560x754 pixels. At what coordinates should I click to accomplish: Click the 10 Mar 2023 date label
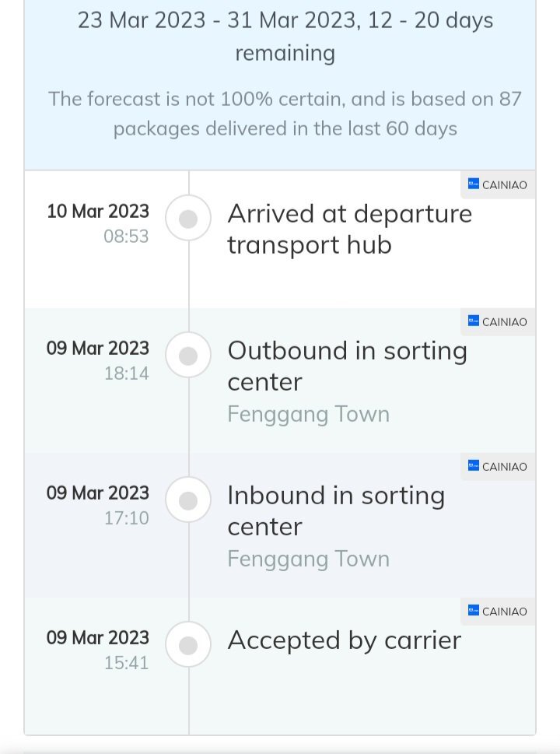(x=98, y=211)
